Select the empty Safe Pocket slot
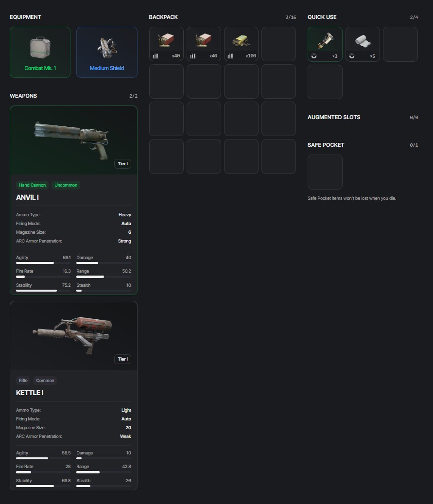Viewport: 433px width, 504px height. 325,172
